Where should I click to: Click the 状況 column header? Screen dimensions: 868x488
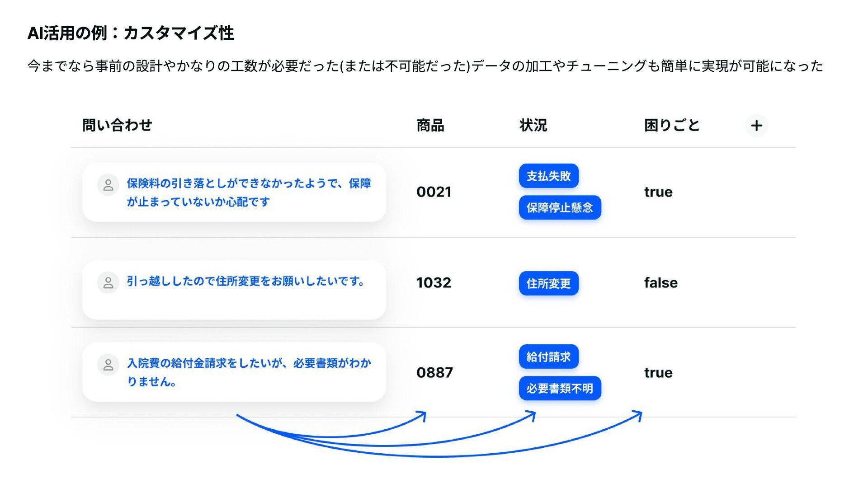click(533, 125)
